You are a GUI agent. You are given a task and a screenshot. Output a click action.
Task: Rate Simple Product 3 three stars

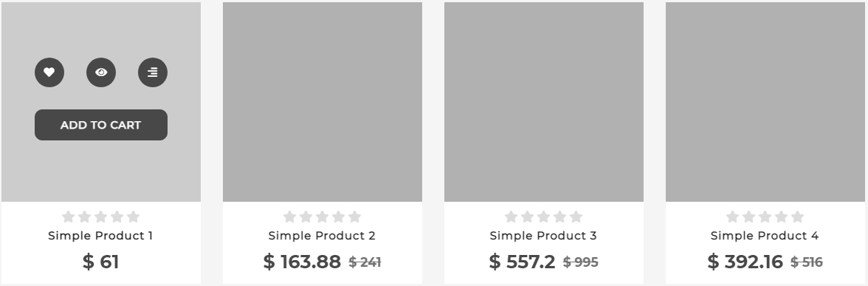coord(543,217)
